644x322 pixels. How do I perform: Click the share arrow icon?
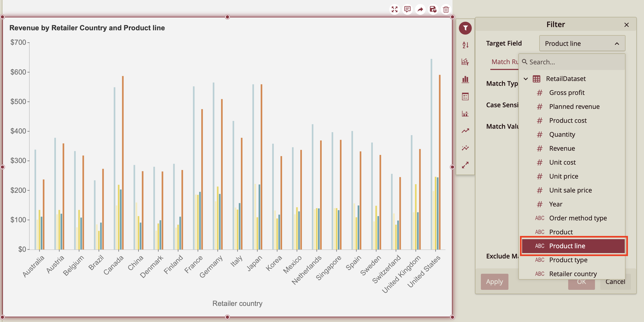(x=420, y=10)
